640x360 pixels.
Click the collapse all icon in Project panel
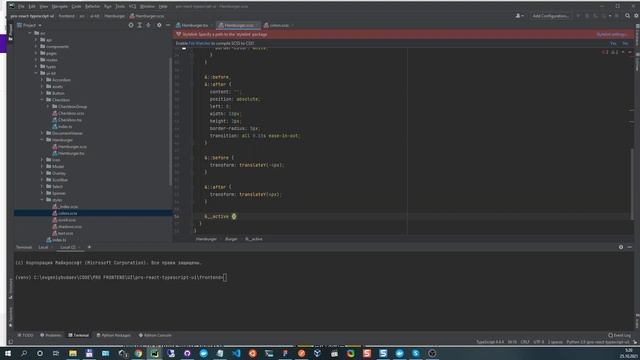(149, 25)
